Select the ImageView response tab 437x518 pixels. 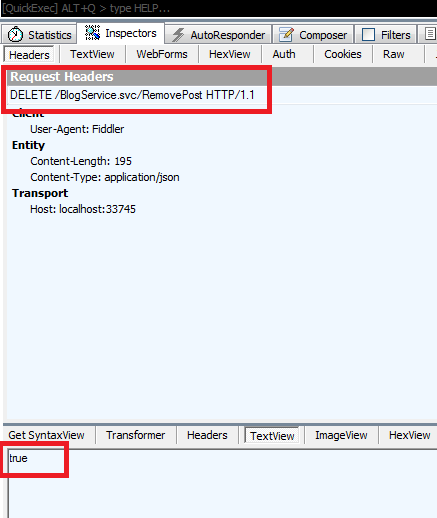(x=341, y=435)
